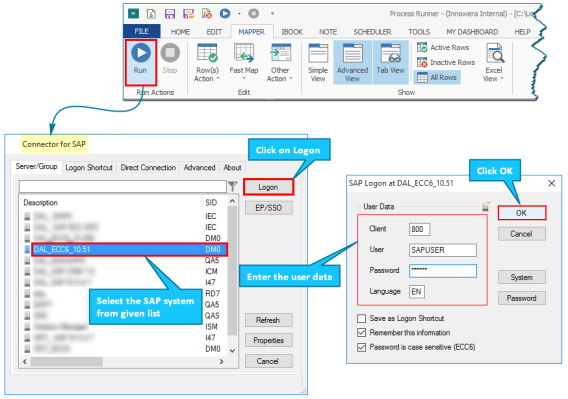The image size is (568, 399).
Task: Switch to Simple View
Action: coord(318,62)
